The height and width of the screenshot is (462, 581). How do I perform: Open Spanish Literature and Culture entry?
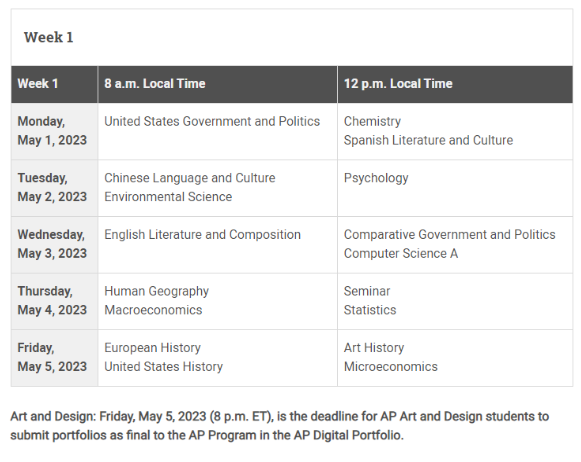(428, 140)
